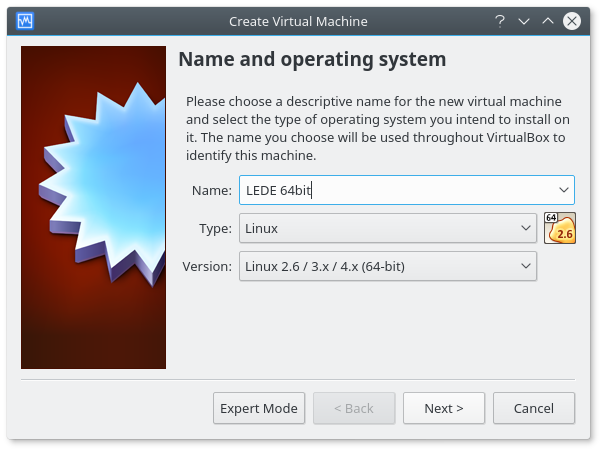603x452 pixels.
Task: Click the VirtualBox icon in the title bar
Action: coord(25,21)
